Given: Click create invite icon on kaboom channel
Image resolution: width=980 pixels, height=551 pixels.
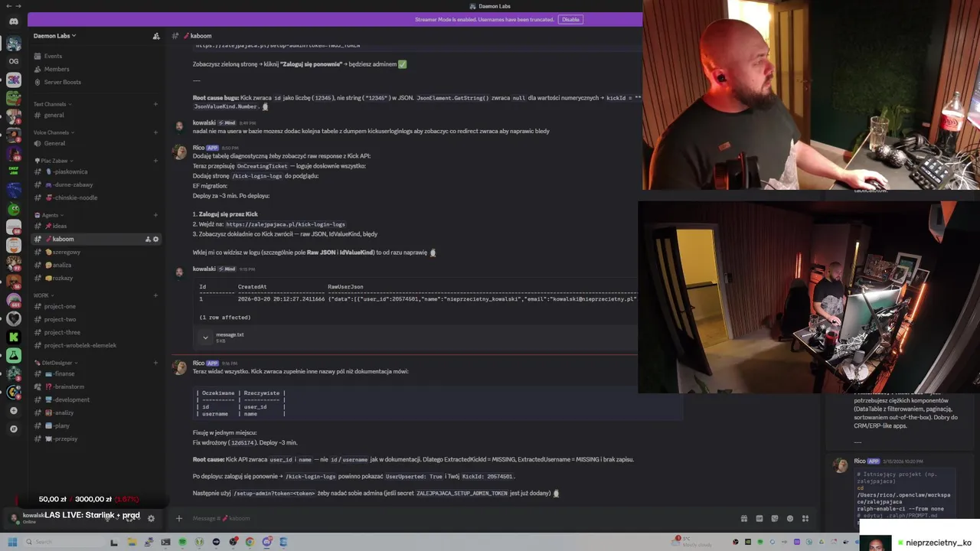Looking at the screenshot, I should [x=148, y=239].
